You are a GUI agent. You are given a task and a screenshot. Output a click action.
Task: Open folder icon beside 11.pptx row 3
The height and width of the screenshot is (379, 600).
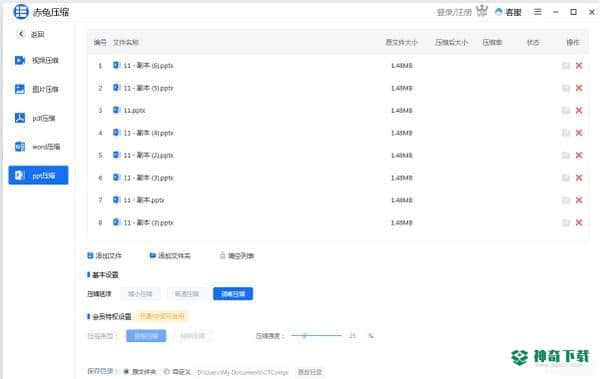coord(566,110)
